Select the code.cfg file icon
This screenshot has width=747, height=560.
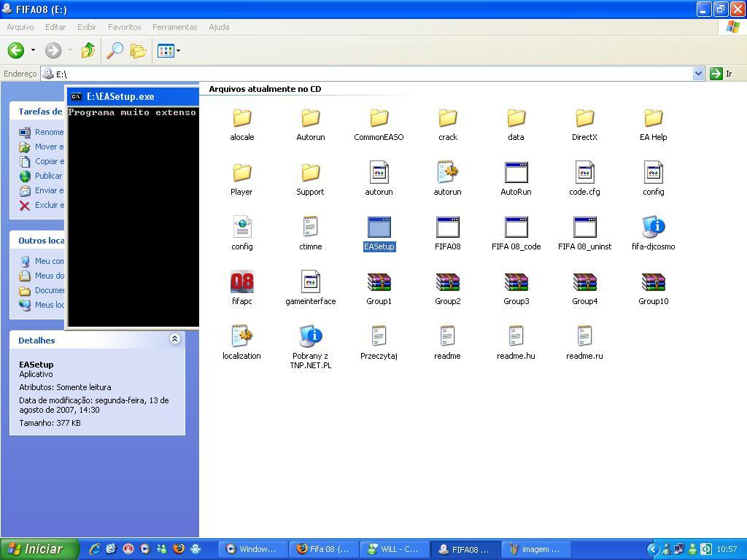(x=584, y=172)
